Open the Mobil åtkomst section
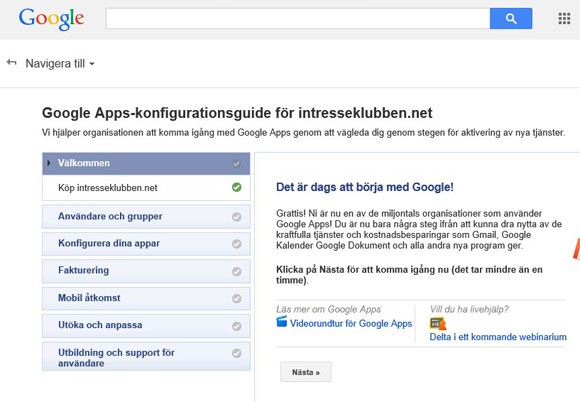Screen dimensions: 580x402 pyautogui.click(x=146, y=298)
